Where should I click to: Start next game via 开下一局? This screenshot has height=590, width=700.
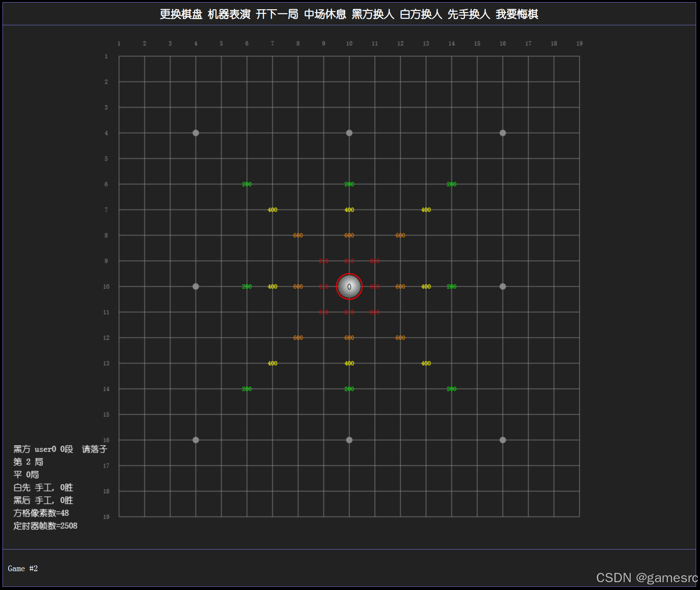coord(277,14)
